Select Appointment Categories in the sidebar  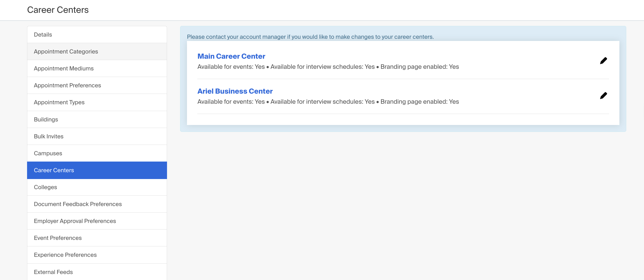66,51
